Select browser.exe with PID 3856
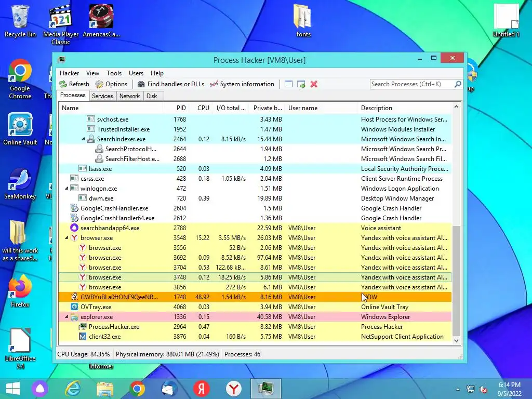 point(255,287)
